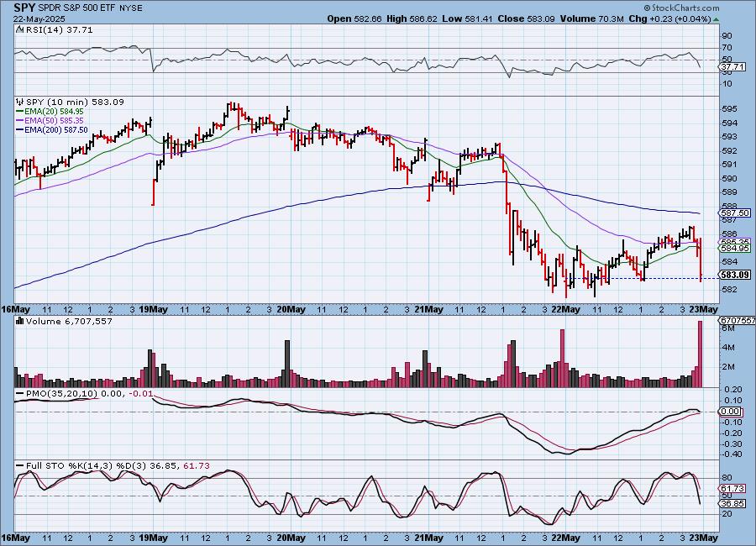Click the 16May marker below the stochastic panel
This screenshot has height=546, width=756.
tap(16, 538)
